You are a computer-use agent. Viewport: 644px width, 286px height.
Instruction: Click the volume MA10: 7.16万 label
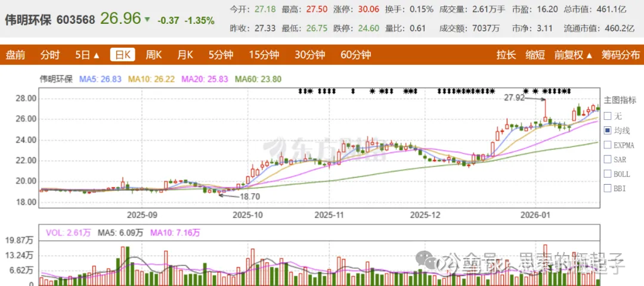coord(175,233)
